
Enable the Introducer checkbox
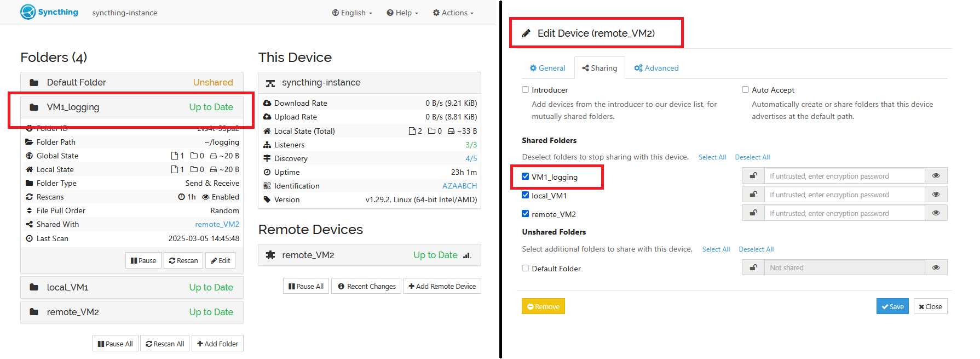pyautogui.click(x=526, y=89)
